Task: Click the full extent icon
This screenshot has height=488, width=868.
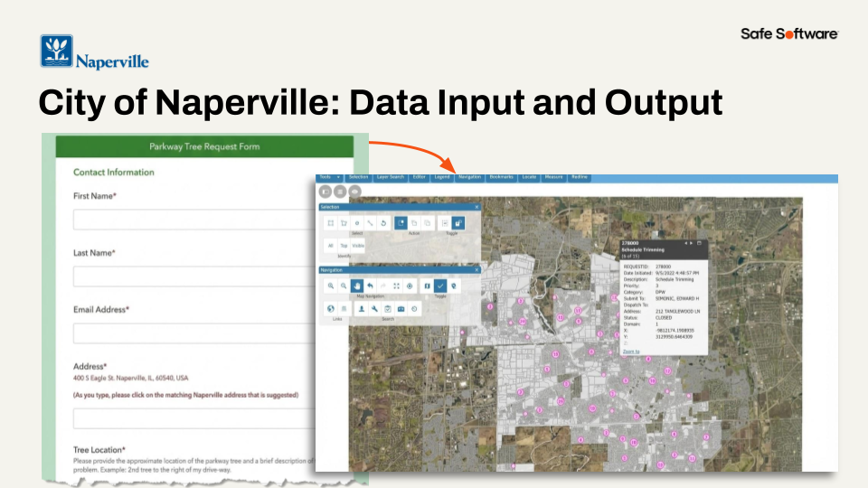Action: (x=396, y=286)
